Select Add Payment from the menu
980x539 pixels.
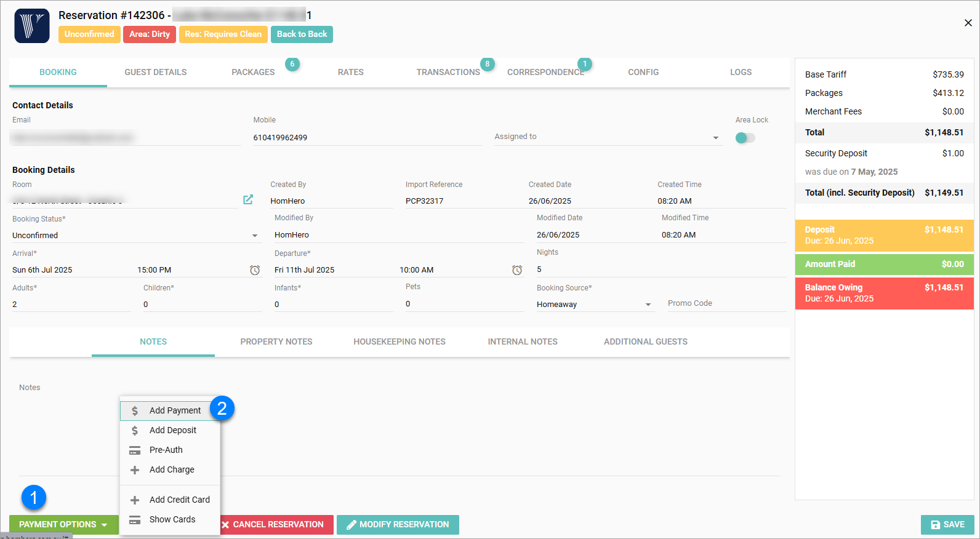tap(175, 411)
